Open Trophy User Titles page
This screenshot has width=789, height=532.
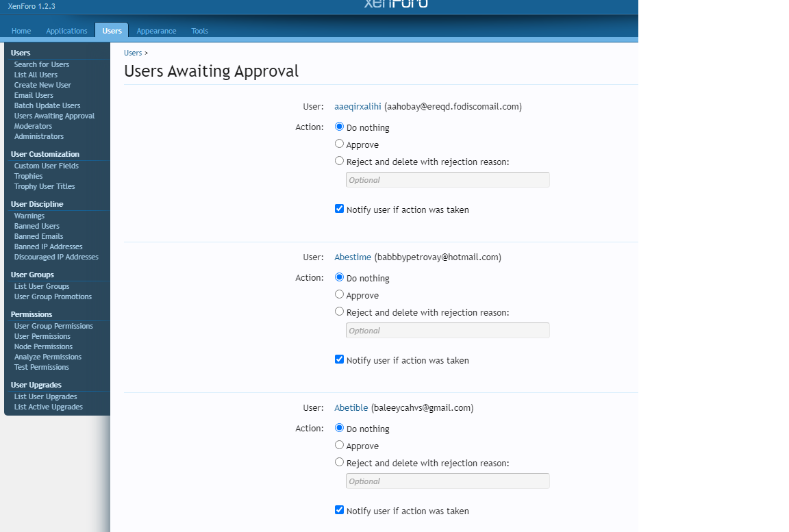tap(45, 186)
